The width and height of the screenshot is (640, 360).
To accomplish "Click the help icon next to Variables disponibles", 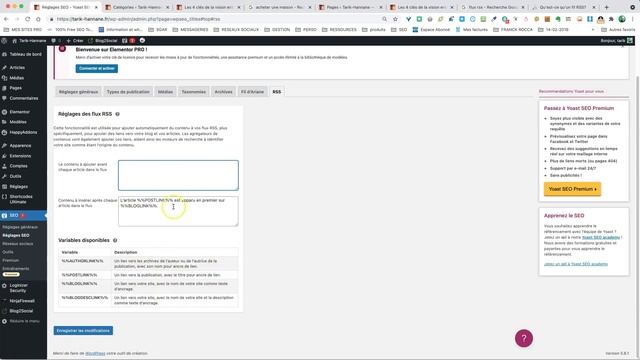I will point(115,240).
